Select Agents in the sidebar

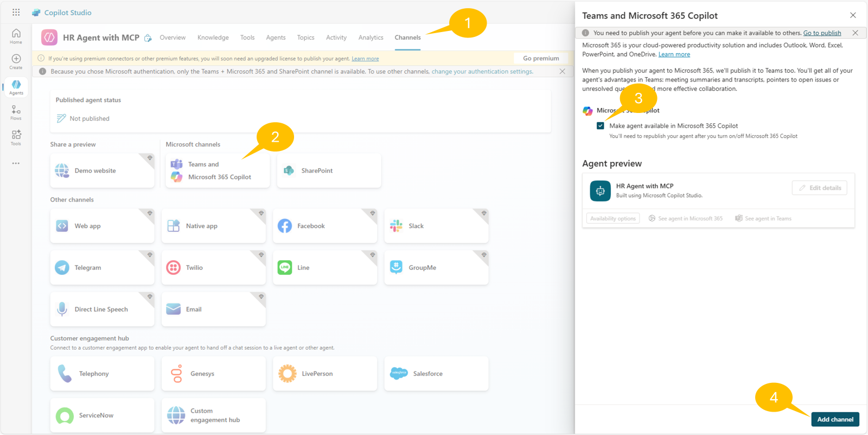(16, 87)
